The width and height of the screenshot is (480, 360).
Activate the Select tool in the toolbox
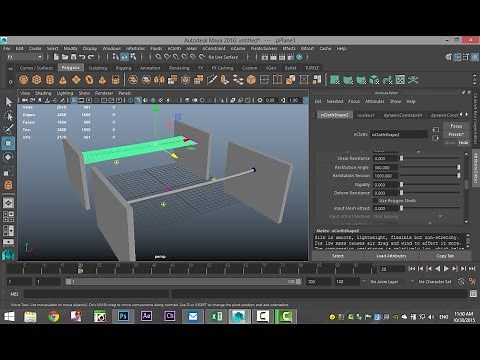click(x=9, y=102)
